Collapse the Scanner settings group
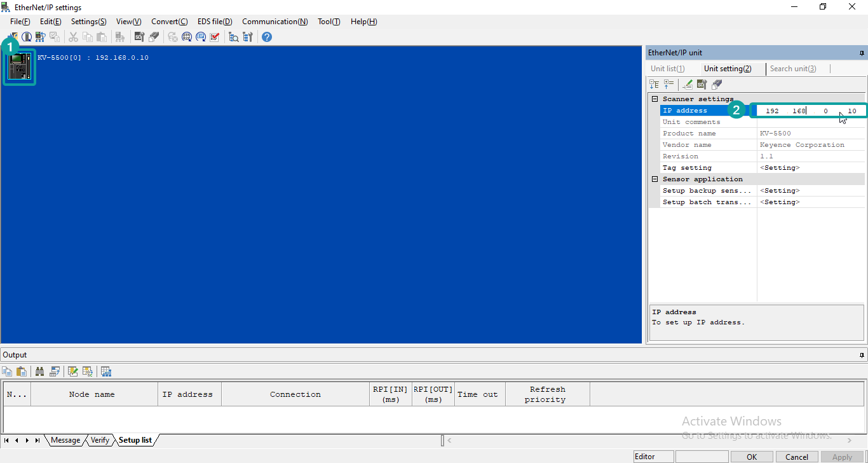The image size is (868, 463). pos(655,99)
